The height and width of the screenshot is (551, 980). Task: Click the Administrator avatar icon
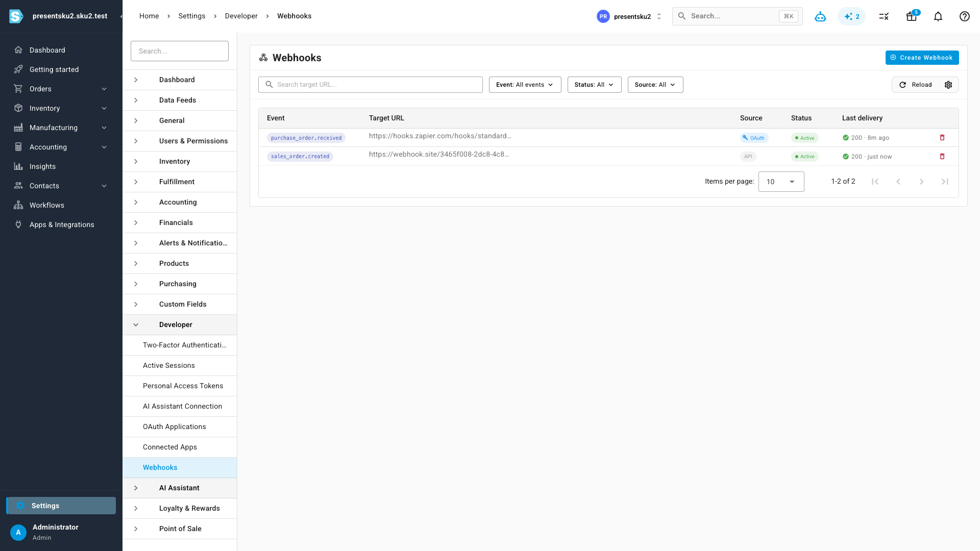pyautogui.click(x=18, y=532)
